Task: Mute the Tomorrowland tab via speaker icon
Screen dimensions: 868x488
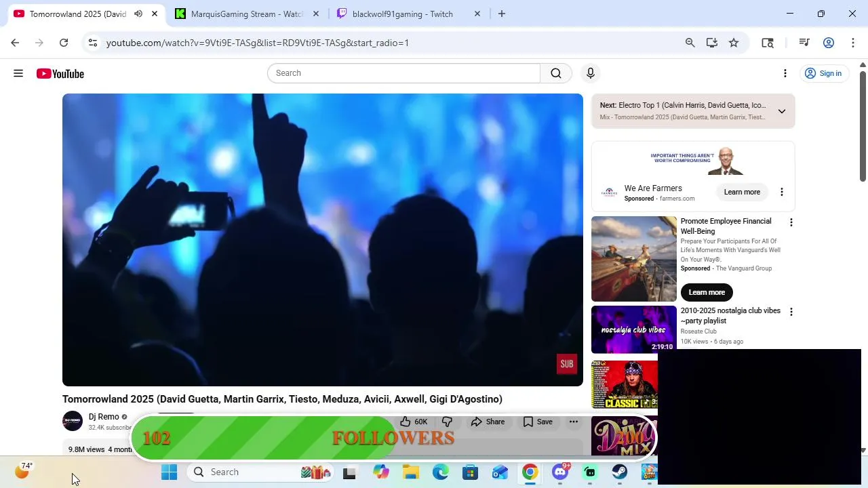Action: (138, 14)
